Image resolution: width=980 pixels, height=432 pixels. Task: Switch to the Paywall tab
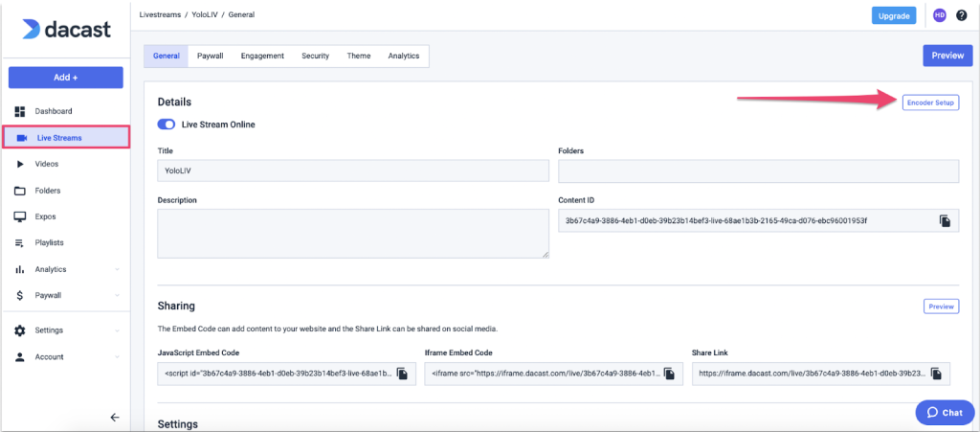coord(210,56)
